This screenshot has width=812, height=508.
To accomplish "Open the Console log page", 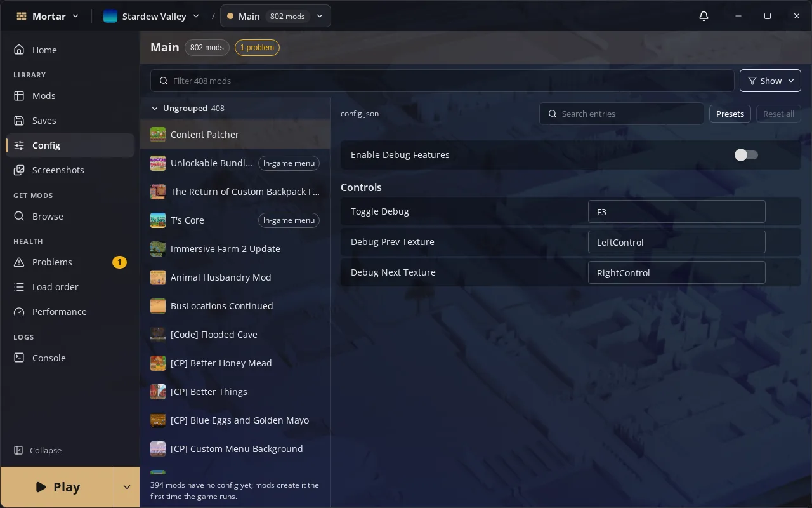I will point(70,358).
